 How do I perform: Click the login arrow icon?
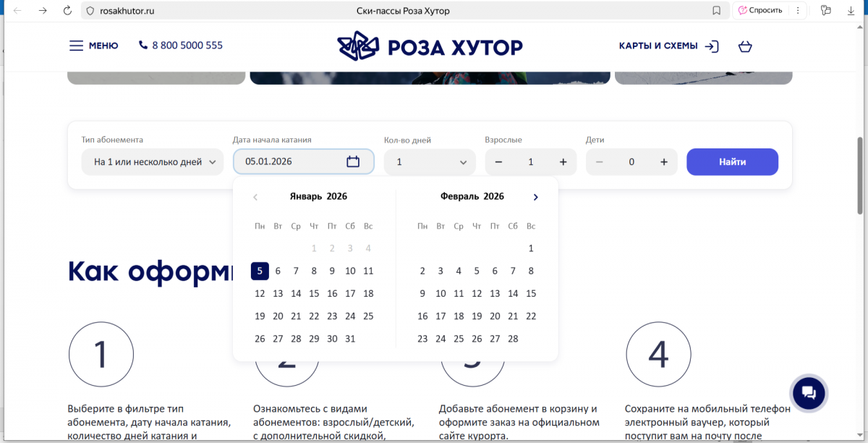click(x=712, y=46)
